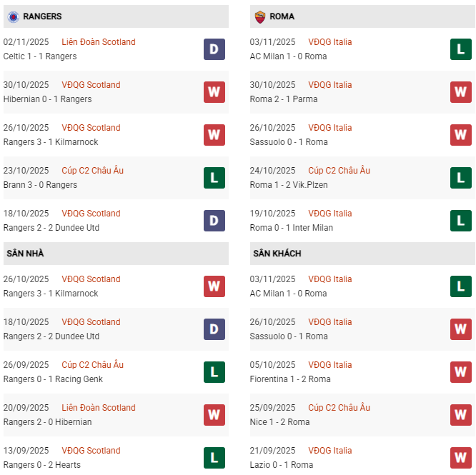
Task: Click the Rangers 0 - 1 Racing Genk result
Action: (53, 379)
